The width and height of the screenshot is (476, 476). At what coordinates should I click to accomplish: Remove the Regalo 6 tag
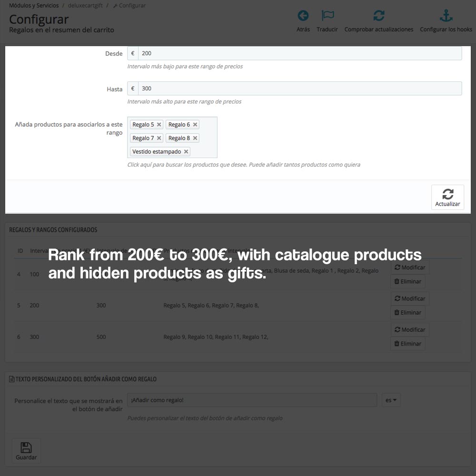(x=195, y=124)
